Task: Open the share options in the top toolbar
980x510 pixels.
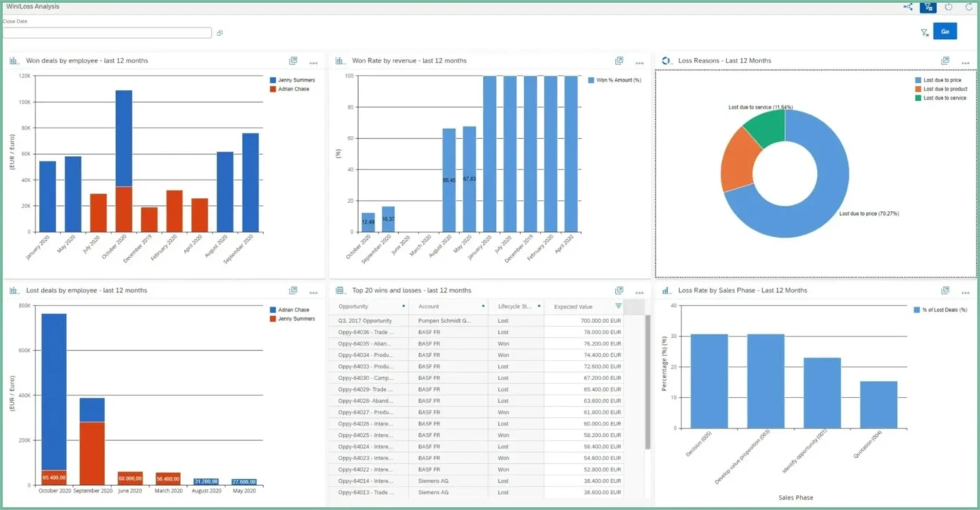Action: (908, 7)
